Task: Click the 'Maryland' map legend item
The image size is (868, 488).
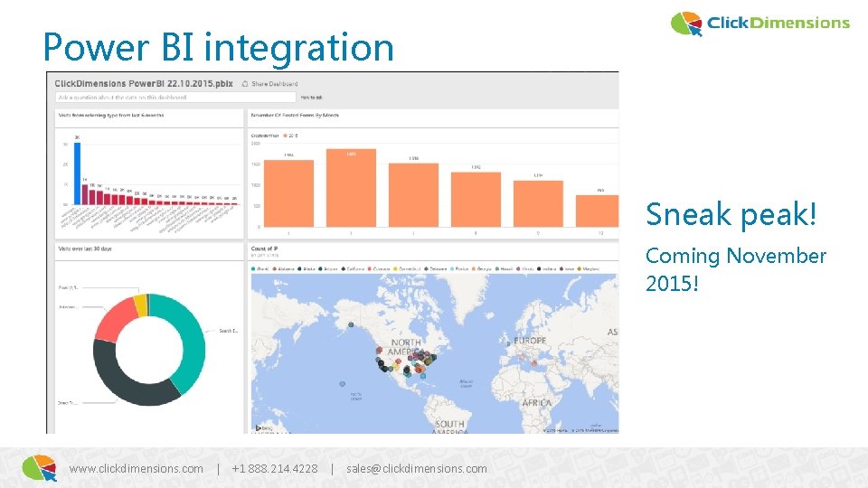Action: coord(588,269)
